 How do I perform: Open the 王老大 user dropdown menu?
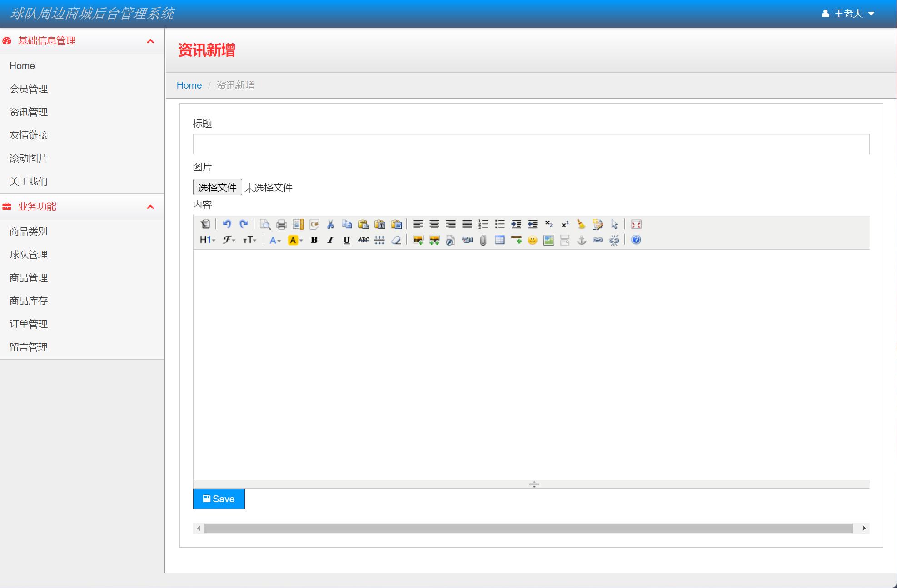pyautogui.click(x=848, y=14)
